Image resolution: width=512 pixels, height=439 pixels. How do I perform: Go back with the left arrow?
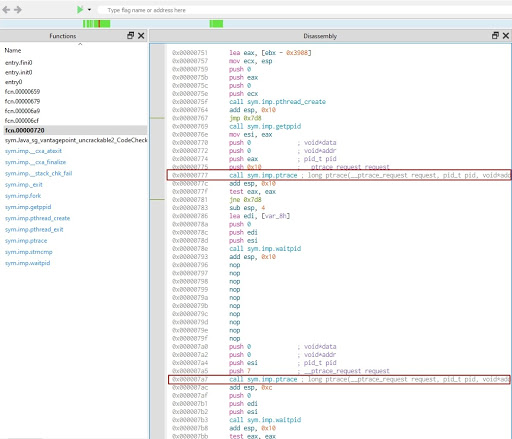coord(6,10)
